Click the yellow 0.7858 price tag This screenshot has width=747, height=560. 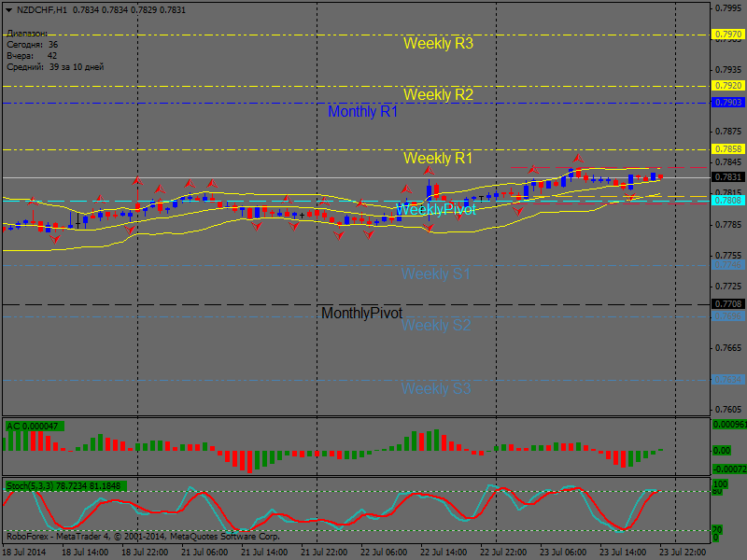[728, 149]
